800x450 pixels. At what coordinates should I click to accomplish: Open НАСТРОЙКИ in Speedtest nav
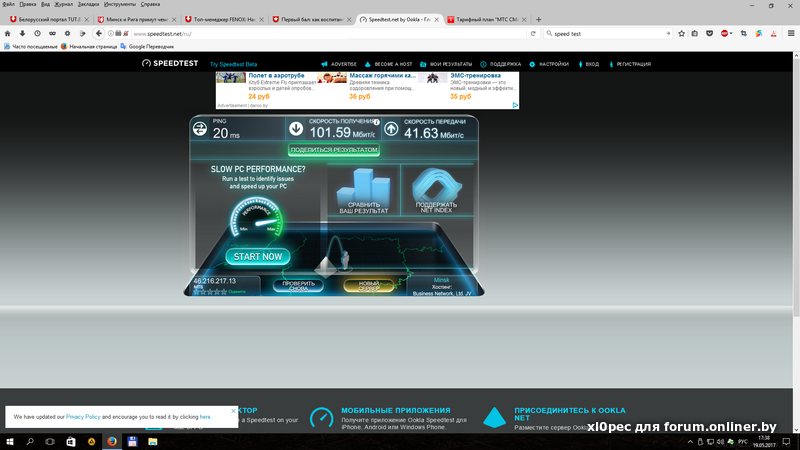click(x=549, y=64)
